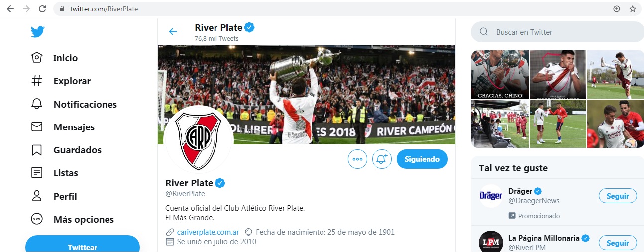Open Explorar hashtag icon
This screenshot has width=644, height=252.
coord(37,81)
